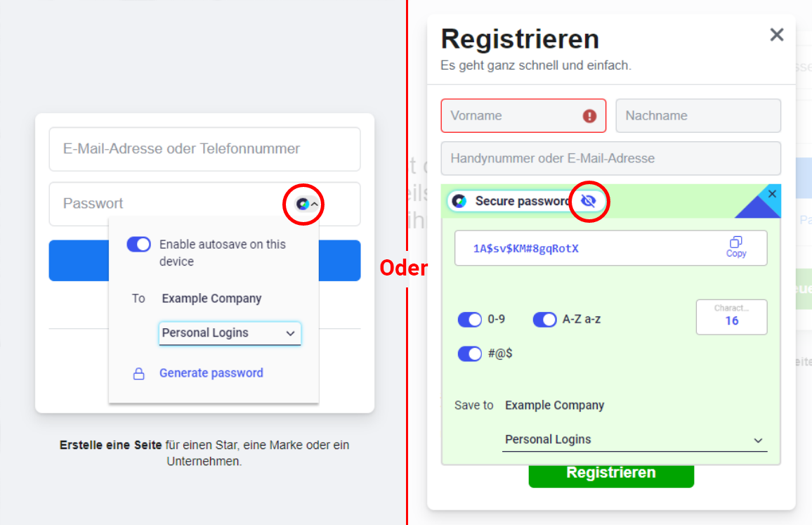Open the Erstelle eine Seite link
The height and width of the screenshot is (525, 812).
click(x=110, y=445)
